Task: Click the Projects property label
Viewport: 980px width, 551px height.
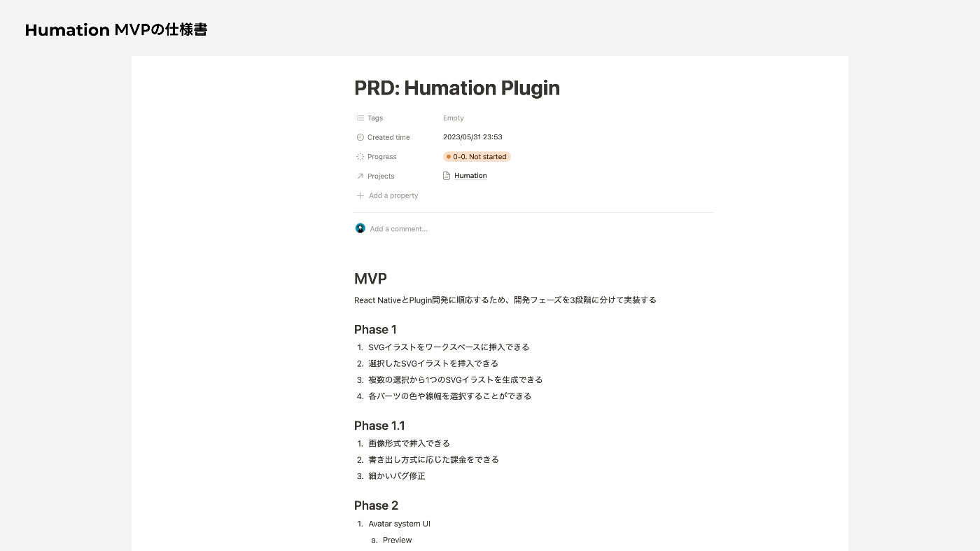Action: (381, 176)
